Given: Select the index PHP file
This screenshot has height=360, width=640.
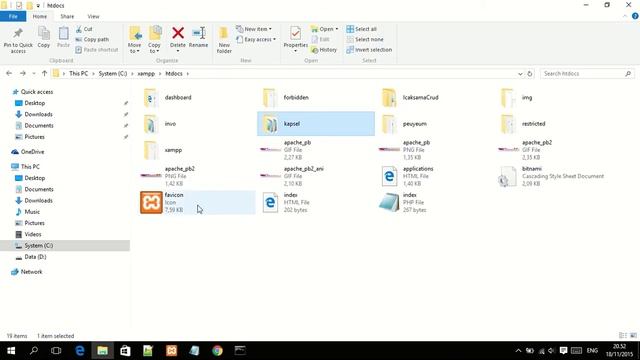Looking at the screenshot, I should point(436,202).
